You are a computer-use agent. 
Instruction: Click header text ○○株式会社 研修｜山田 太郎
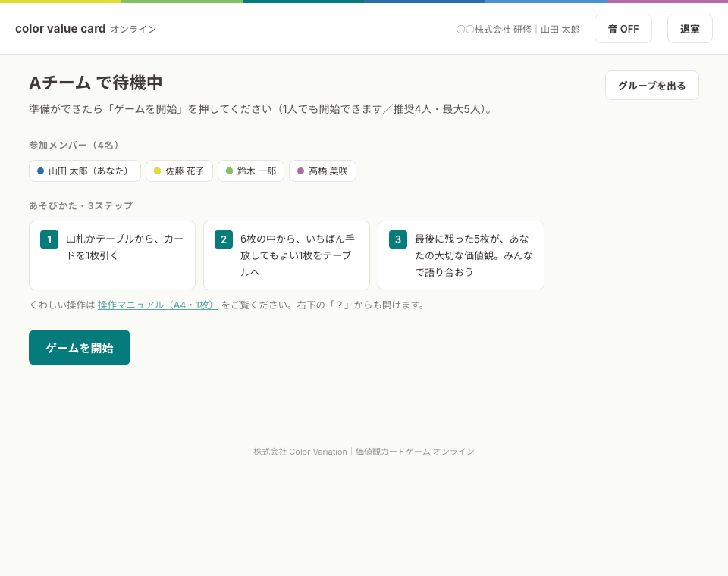pos(518,30)
